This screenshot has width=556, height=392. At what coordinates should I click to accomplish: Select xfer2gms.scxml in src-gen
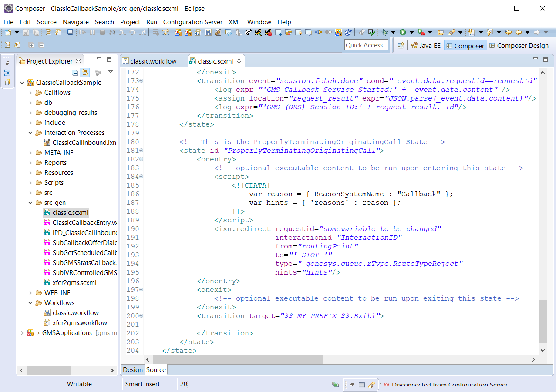[70, 283]
